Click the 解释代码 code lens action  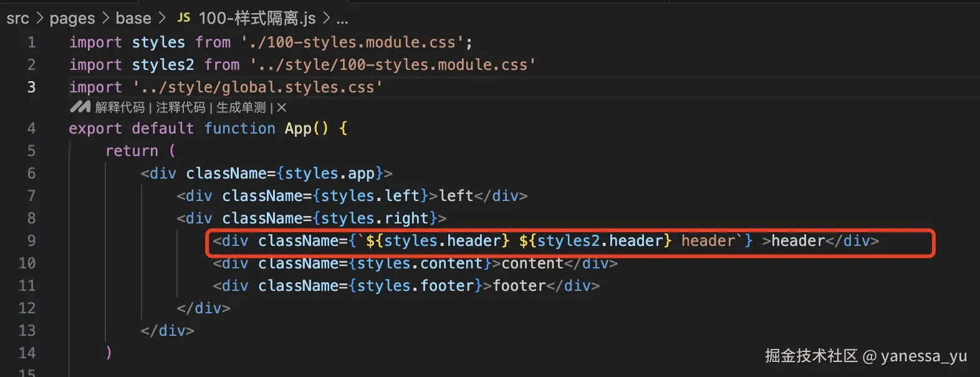click(x=120, y=107)
